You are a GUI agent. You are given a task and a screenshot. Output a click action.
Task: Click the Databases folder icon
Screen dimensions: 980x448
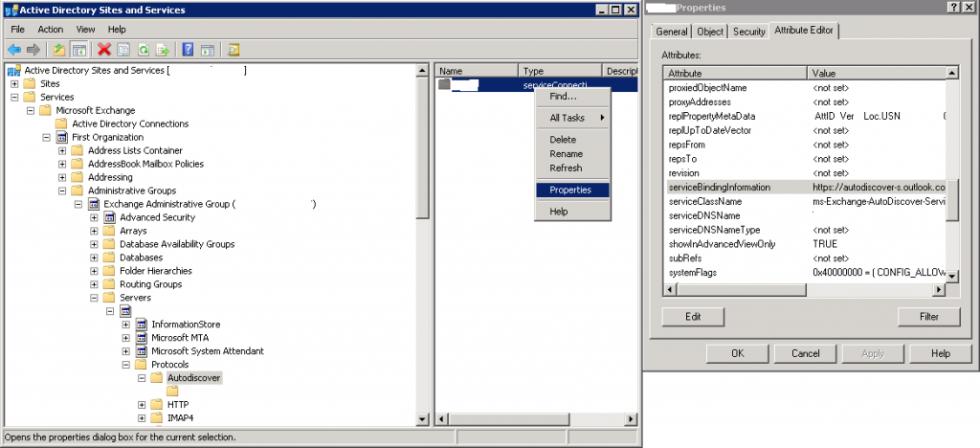(109, 258)
